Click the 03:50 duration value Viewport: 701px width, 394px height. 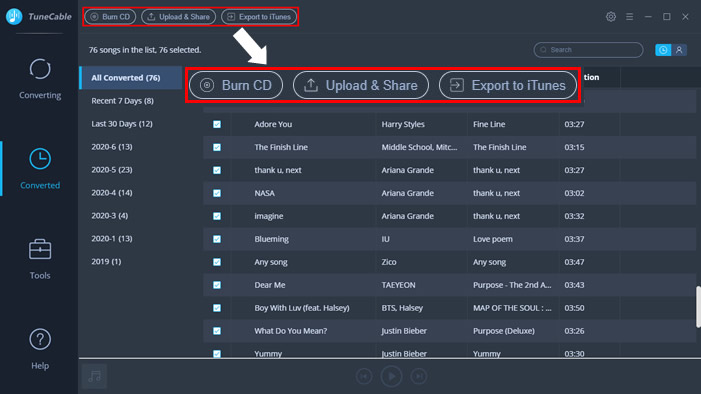(x=574, y=308)
